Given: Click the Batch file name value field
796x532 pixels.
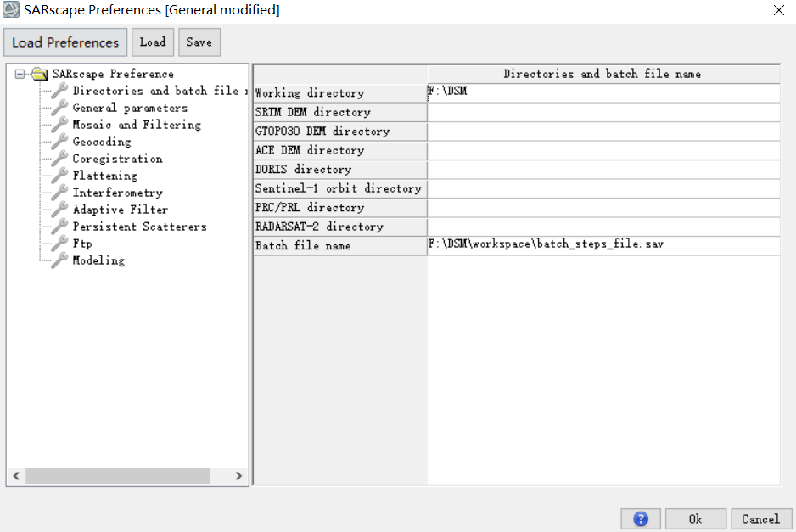Looking at the screenshot, I should (603, 246).
